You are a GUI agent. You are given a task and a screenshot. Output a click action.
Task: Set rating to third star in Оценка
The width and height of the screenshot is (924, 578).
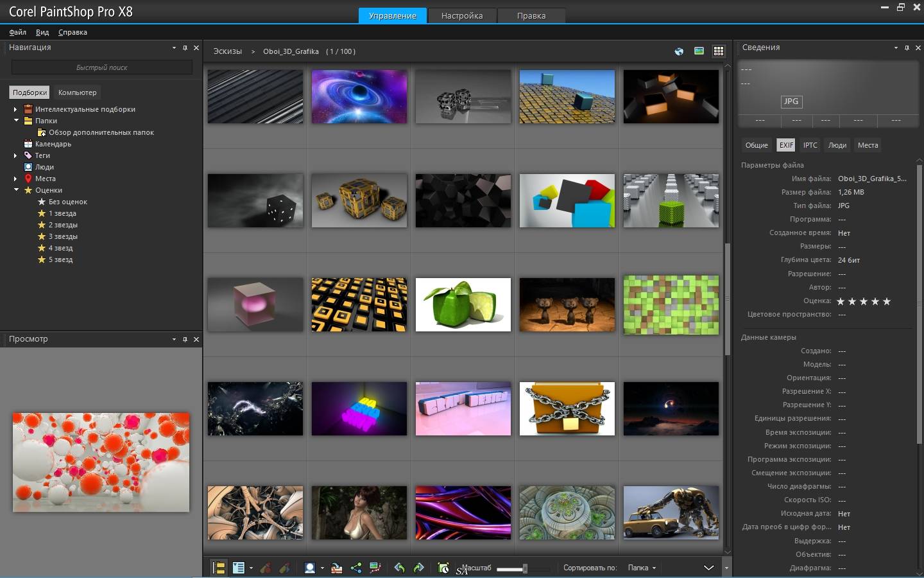click(864, 301)
